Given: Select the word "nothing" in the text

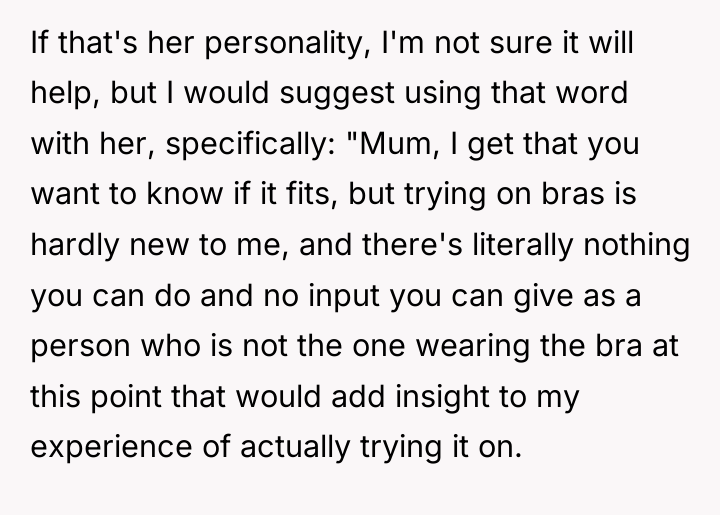Looking at the screenshot, I should pos(637,246).
